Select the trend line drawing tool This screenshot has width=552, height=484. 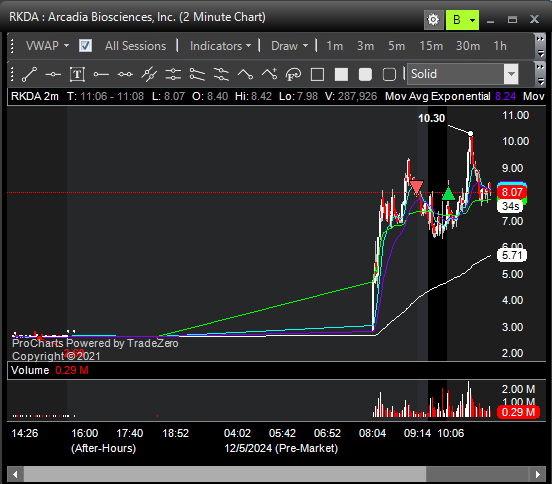29,74
